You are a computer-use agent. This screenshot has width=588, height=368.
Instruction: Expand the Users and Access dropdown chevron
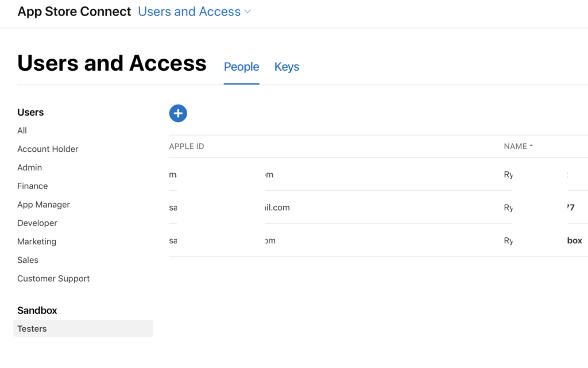tap(247, 11)
